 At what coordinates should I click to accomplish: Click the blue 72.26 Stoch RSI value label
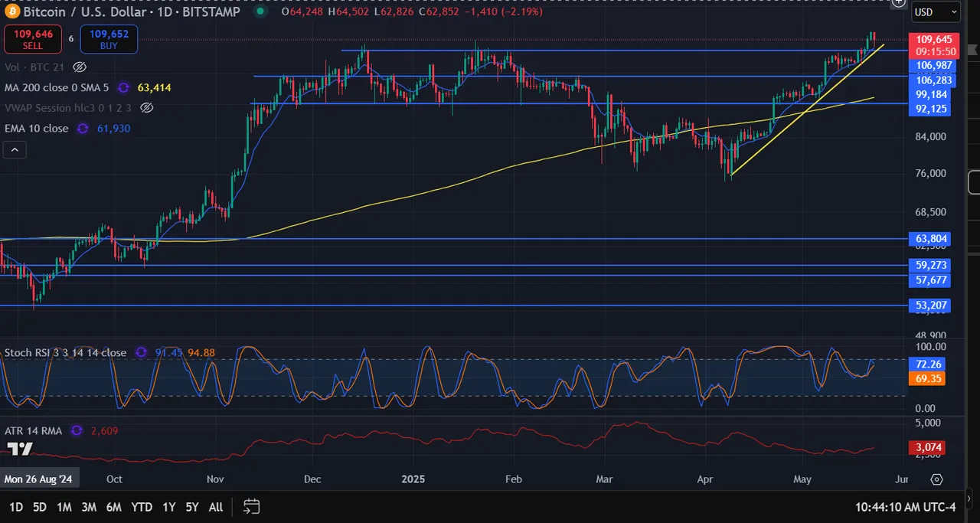click(x=929, y=364)
